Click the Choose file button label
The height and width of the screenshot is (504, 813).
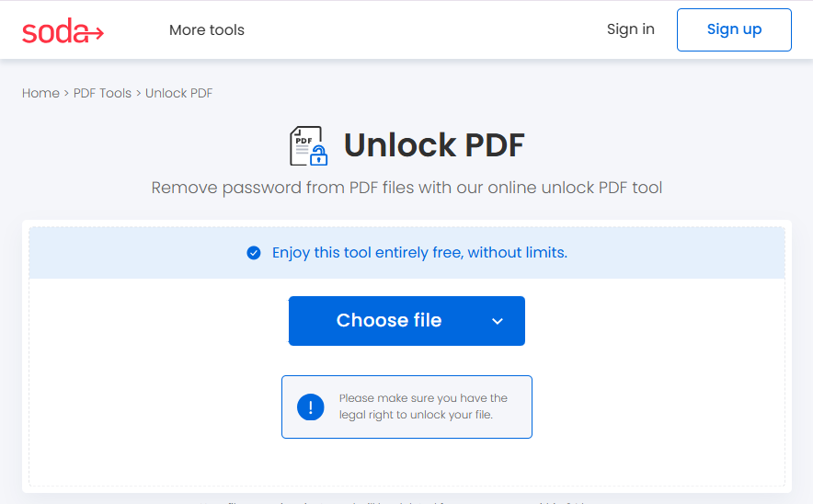click(x=389, y=321)
